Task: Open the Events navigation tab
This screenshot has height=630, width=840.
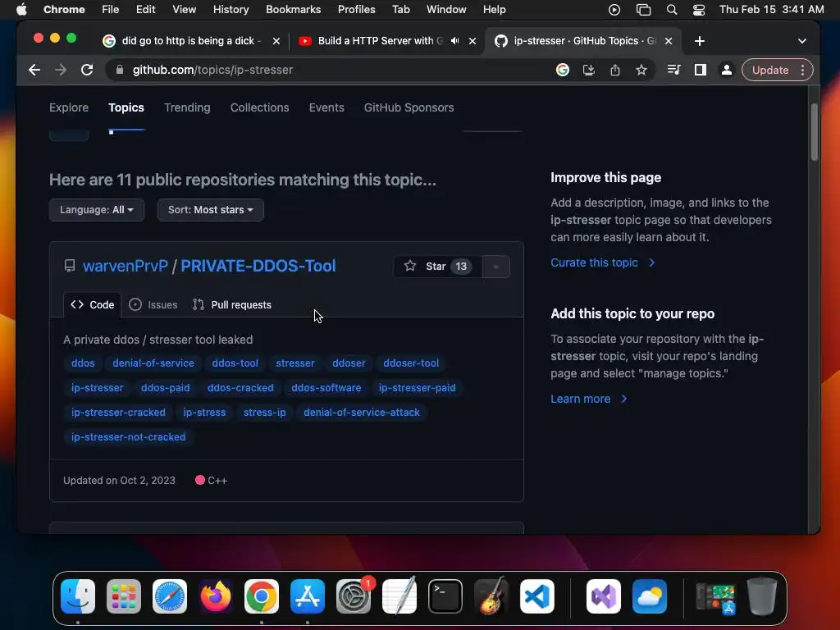Action: click(326, 107)
